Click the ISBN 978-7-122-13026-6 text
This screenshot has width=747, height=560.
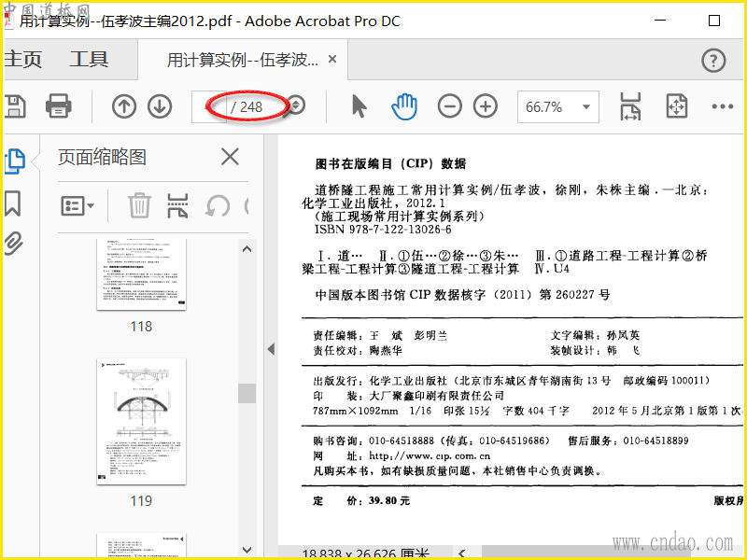tap(383, 229)
